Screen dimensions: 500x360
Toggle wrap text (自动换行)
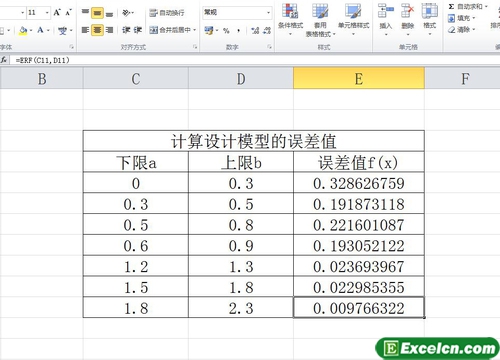point(167,13)
